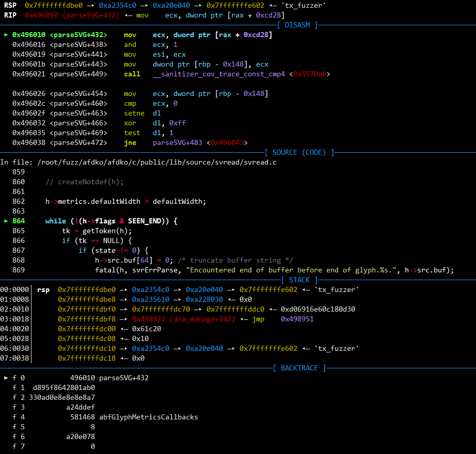The image size is (476, 454).
Task: Click the SOURCE (CODE) section header
Action: [299, 152]
